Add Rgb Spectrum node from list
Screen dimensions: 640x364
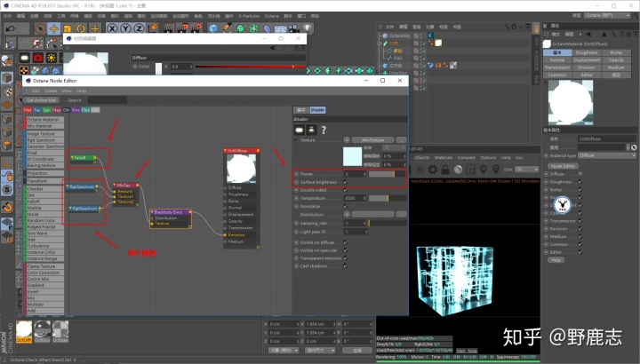pos(44,139)
